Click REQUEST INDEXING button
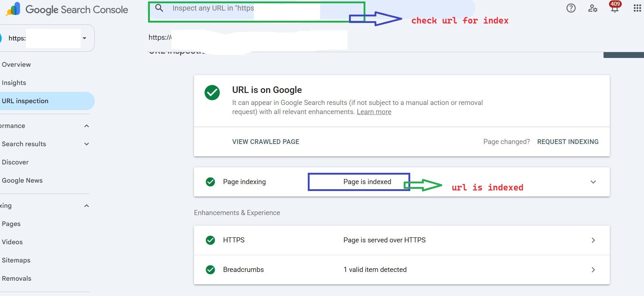The height and width of the screenshot is (296, 644). pyautogui.click(x=568, y=142)
